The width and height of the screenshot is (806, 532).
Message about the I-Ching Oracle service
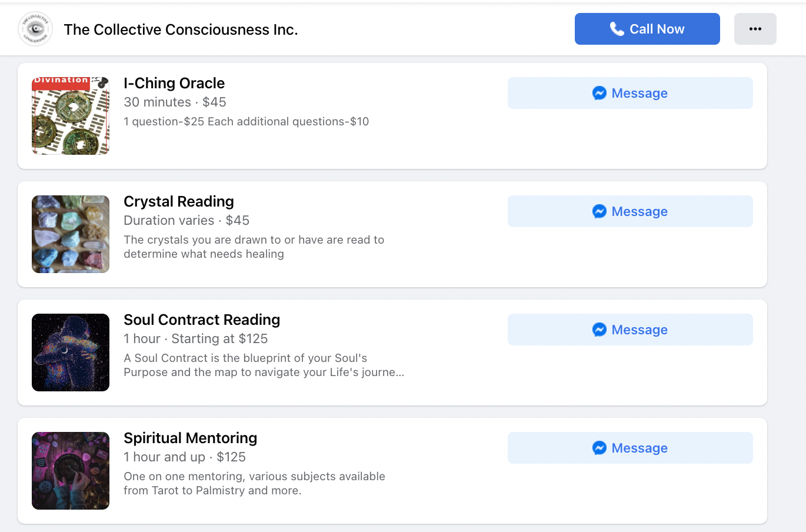630,93
